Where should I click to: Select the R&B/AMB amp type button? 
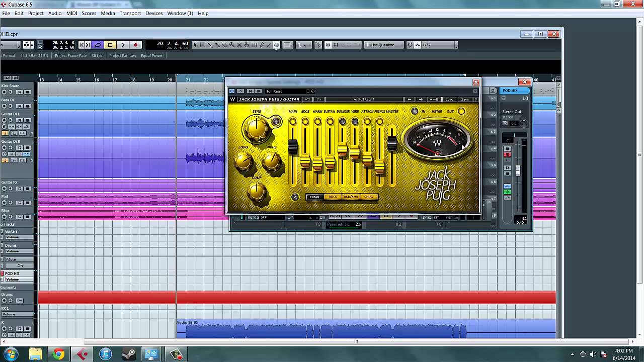click(351, 197)
